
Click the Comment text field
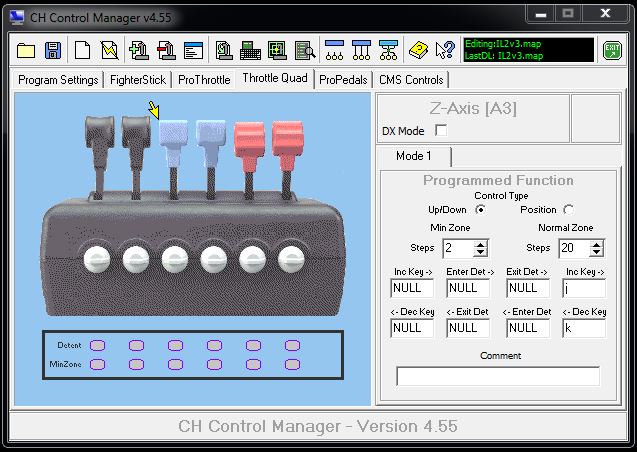(498, 376)
